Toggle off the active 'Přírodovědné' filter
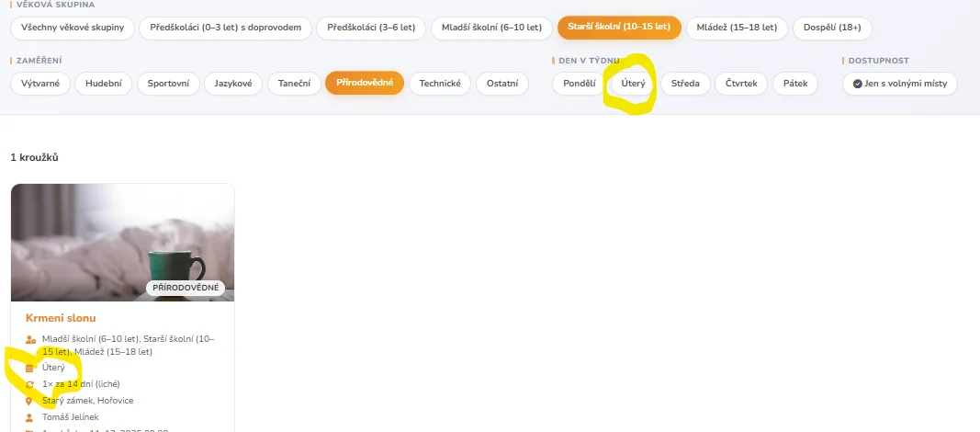Screen dimensions: 980x432 coord(365,83)
